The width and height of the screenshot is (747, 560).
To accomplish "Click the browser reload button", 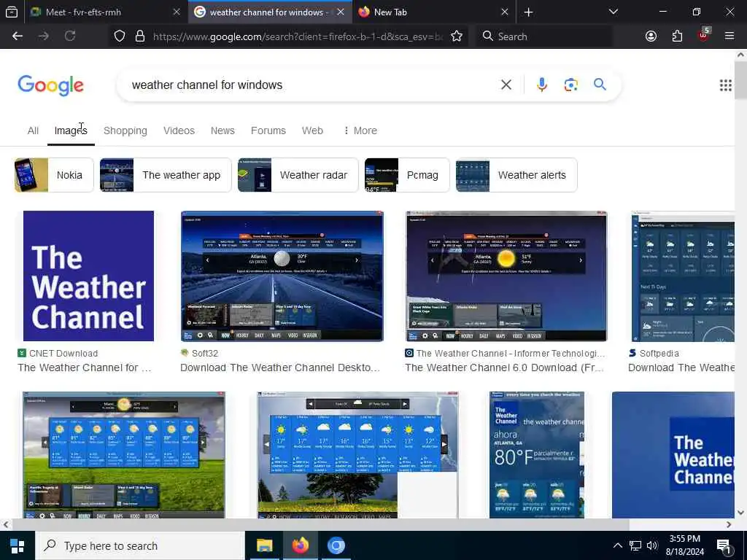I will point(70,36).
